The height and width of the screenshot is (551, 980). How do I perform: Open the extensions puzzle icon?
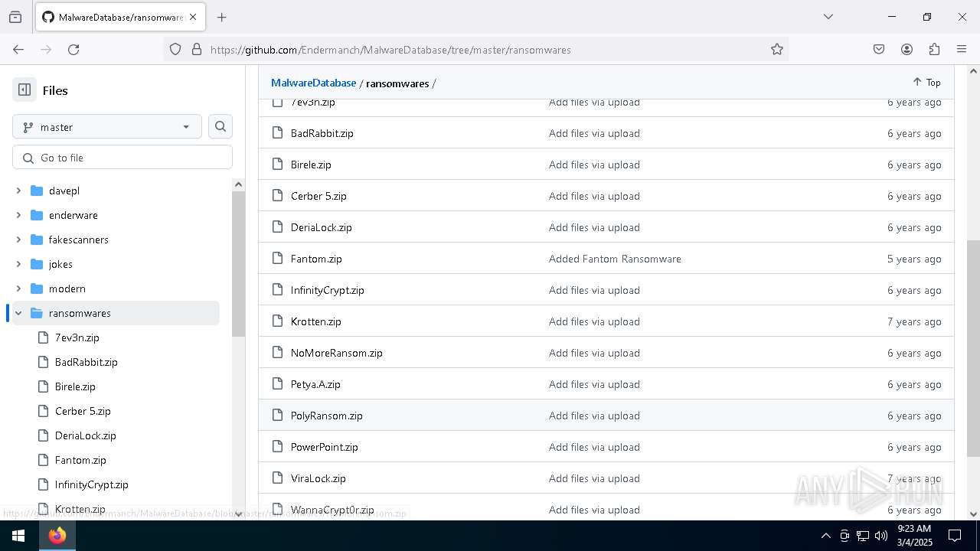(934, 49)
